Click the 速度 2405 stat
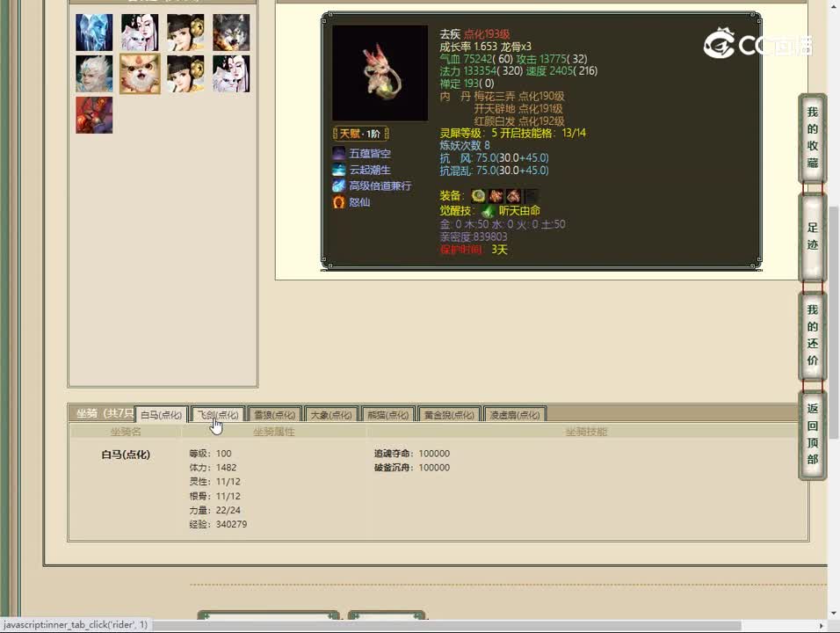This screenshot has height=633, width=840. point(561,70)
